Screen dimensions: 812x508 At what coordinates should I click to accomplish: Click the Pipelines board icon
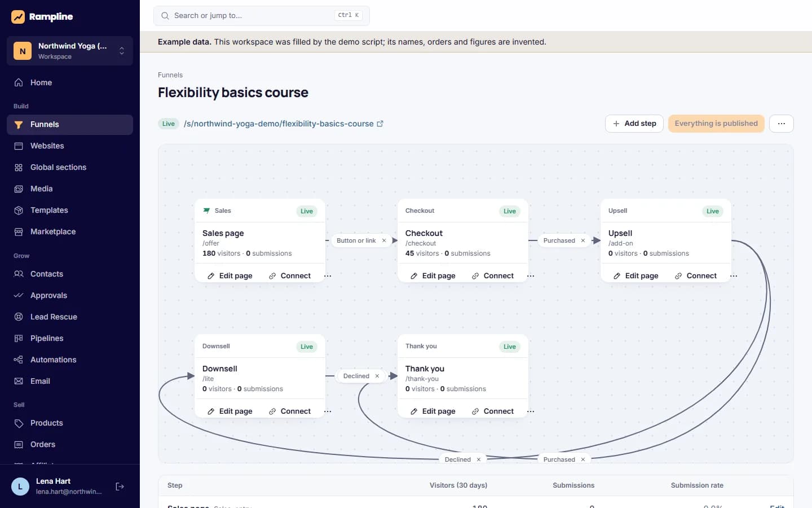[x=19, y=338]
